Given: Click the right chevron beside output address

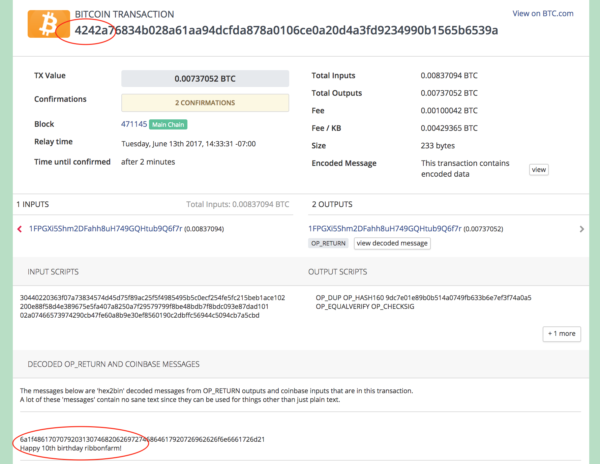Looking at the screenshot, I should [x=582, y=229].
